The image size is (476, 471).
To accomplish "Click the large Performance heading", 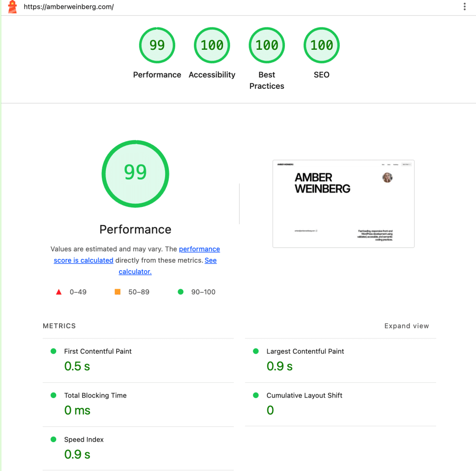I will tap(135, 229).
